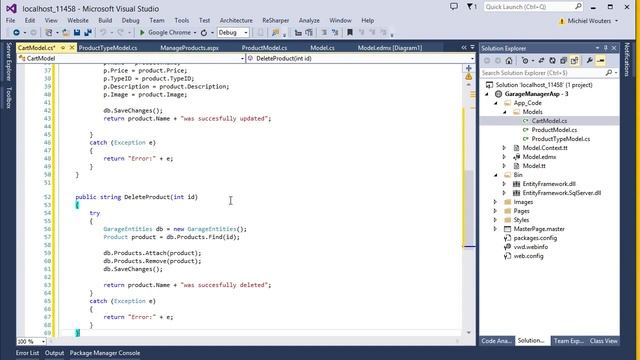
Task: Collapse the Models folder
Action: pos(504,112)
